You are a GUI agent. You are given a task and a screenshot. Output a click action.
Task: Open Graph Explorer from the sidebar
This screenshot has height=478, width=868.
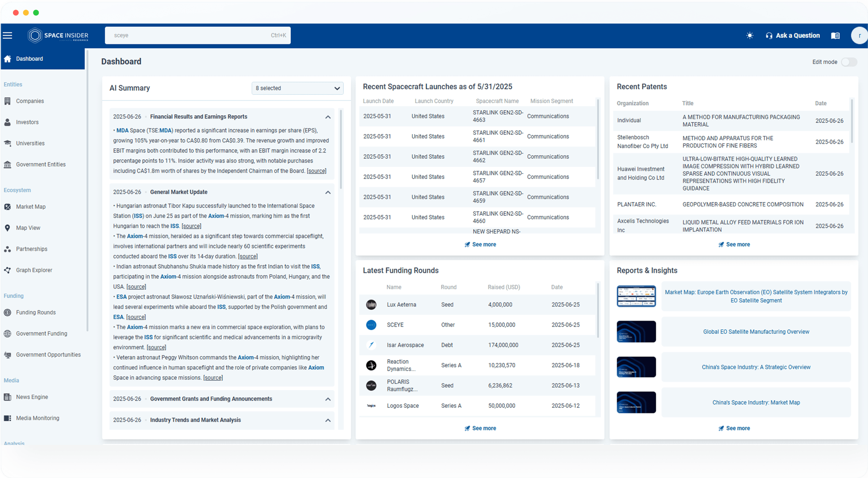coord(34,270)
